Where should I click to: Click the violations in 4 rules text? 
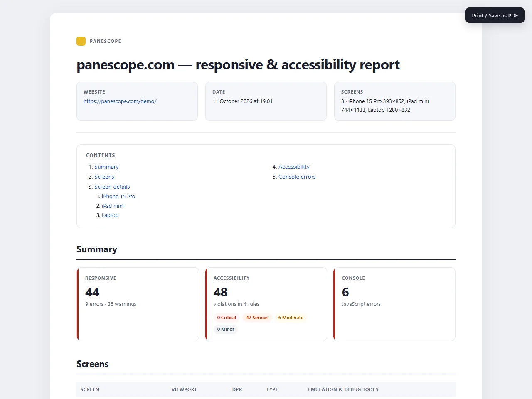coord(236,304)
